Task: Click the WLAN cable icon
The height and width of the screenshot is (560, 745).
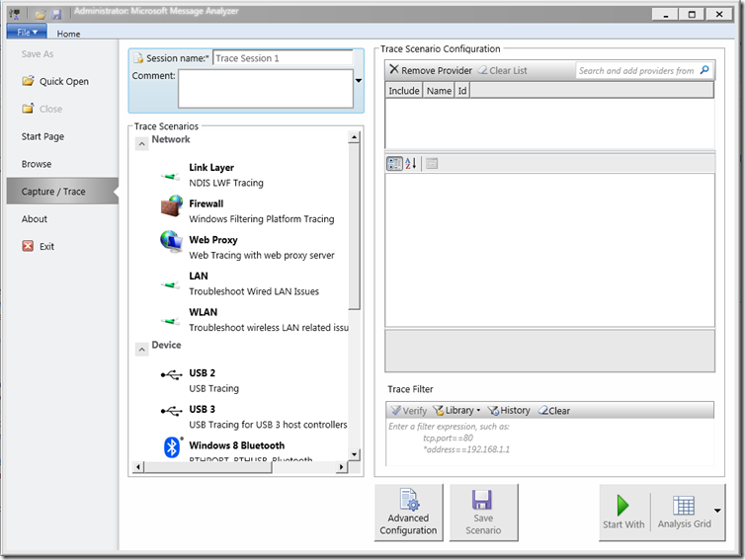Action: [x=171, y=321]
